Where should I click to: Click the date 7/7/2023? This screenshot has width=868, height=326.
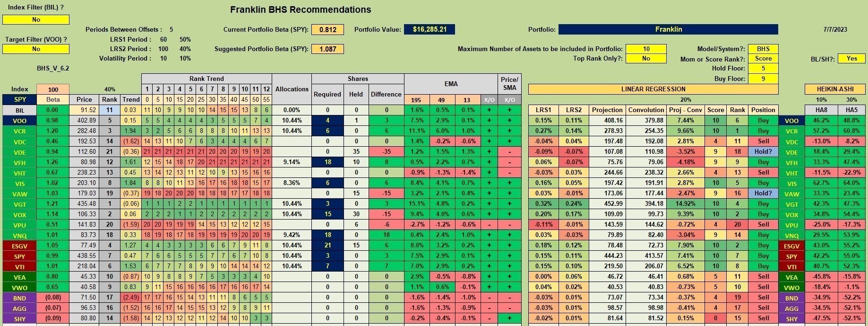coord(835,29)
